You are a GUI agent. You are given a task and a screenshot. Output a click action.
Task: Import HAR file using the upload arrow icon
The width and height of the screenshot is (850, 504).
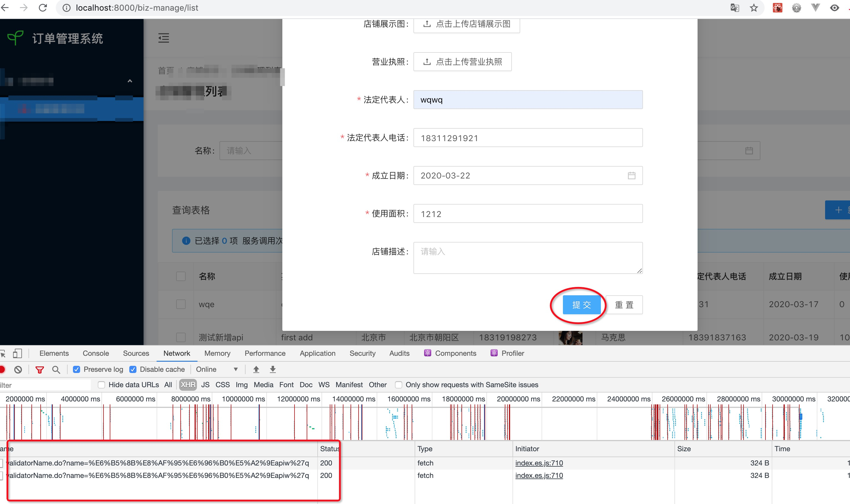[x=256, y=369]
